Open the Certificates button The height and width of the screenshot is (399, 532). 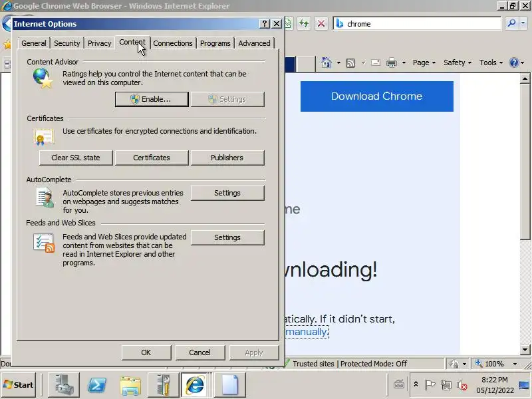point(152,158)
